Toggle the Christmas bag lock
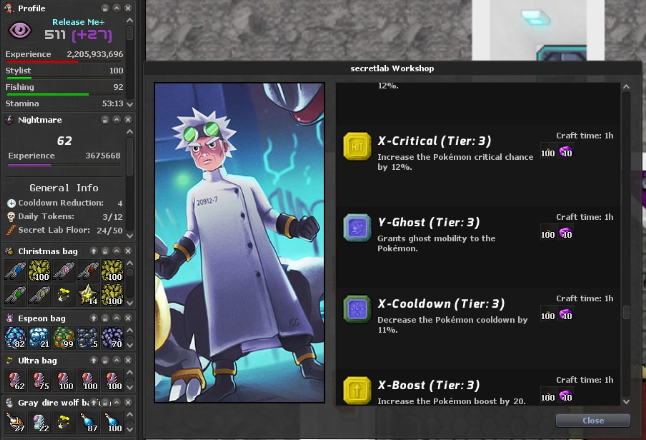The height and width of the screenshot is (440, 646). [105, 251]
